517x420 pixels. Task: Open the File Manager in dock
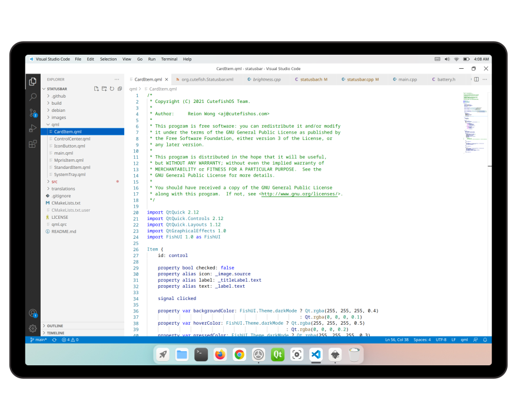pos(182,355)
